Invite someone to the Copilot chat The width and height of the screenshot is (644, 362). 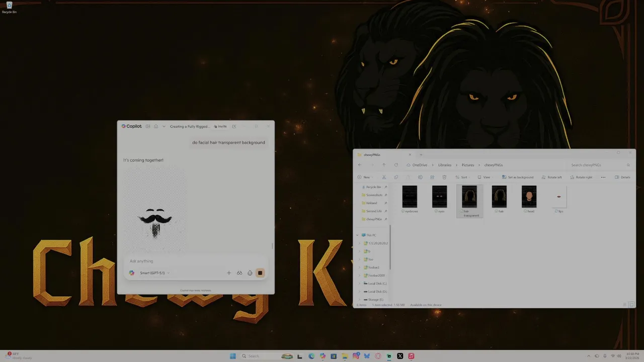click(220, 126)
